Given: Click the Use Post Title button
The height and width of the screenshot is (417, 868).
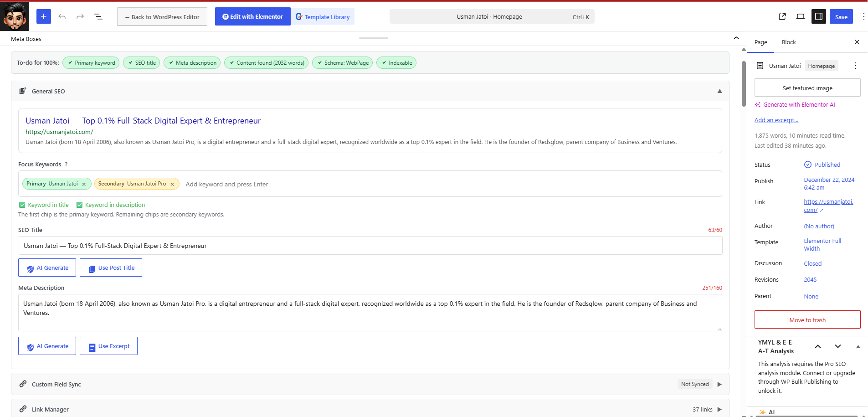Looking at the screenshot, I should tap(111, 268).
